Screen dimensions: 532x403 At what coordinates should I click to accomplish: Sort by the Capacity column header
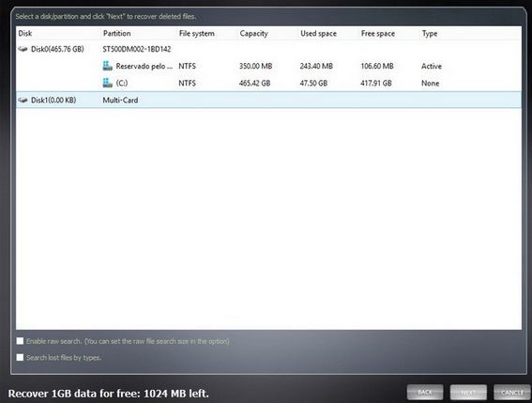click(253, 33)
